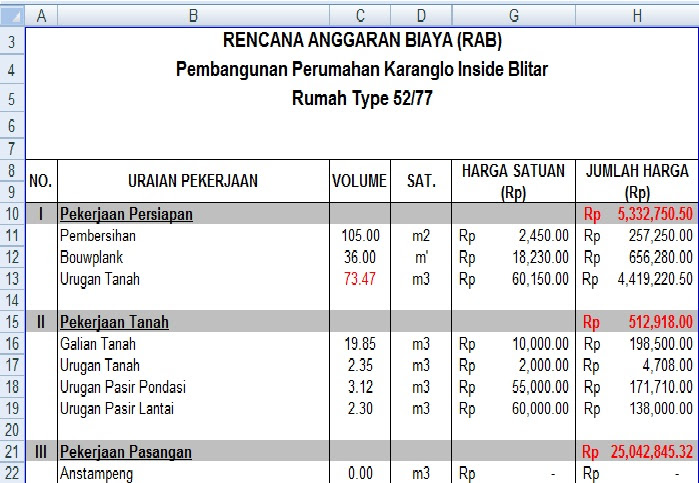Select unit price 2,450.00 cell
Screen dimensions: 699x483
click(514, 235)
